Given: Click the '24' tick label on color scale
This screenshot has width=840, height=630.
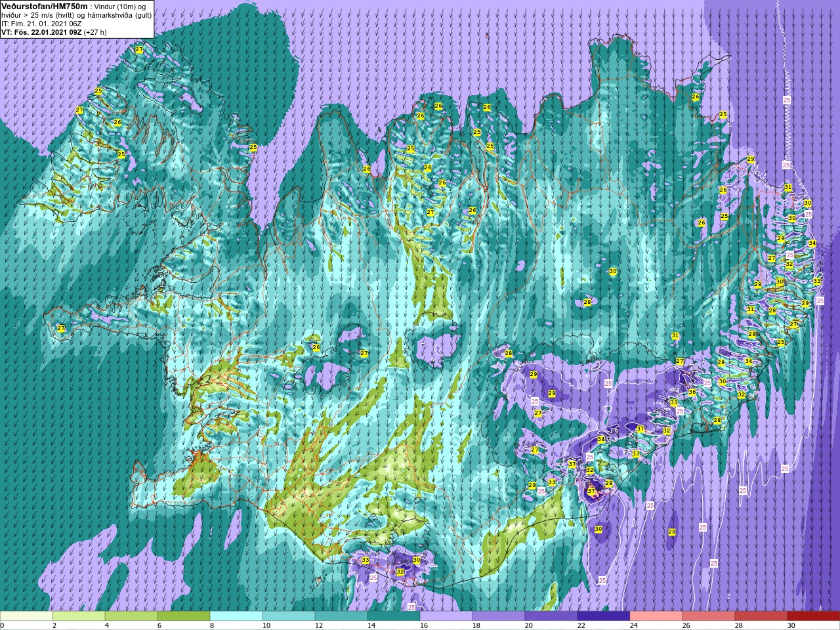Looking at the screenshot, I should 634,625.
